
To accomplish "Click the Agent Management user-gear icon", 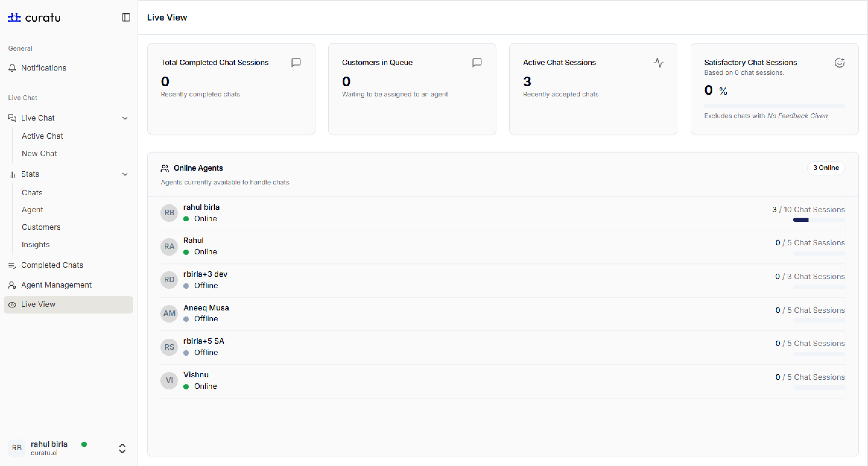I will coord(12,285).
